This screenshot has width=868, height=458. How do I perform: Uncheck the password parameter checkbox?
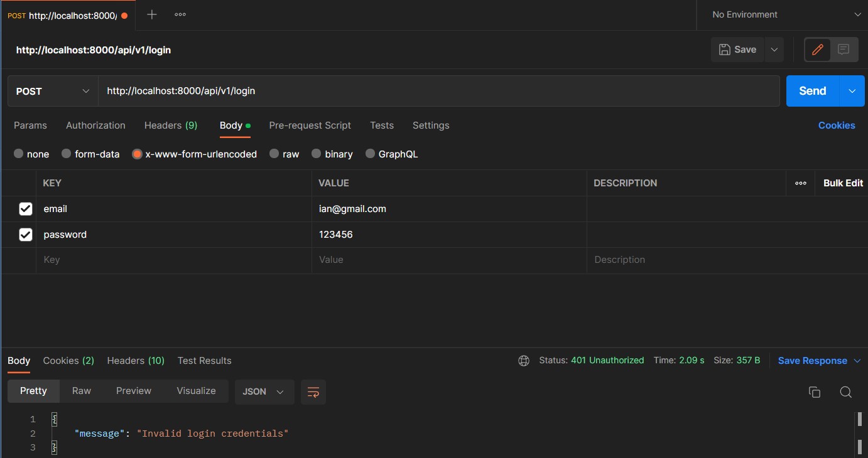pos(26,235)
